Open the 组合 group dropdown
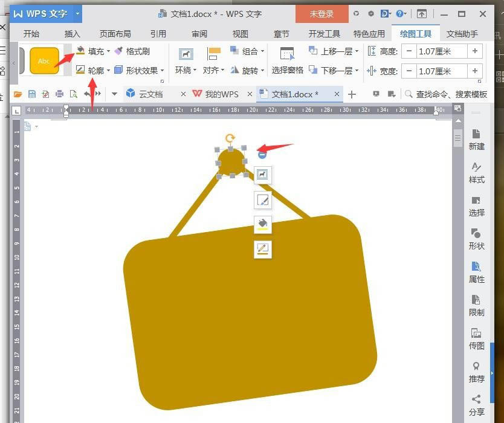 click(263, 51)
